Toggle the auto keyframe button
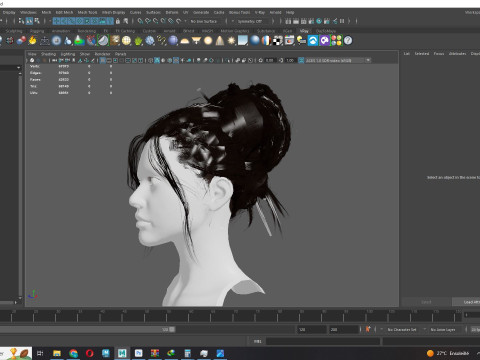 368,329
